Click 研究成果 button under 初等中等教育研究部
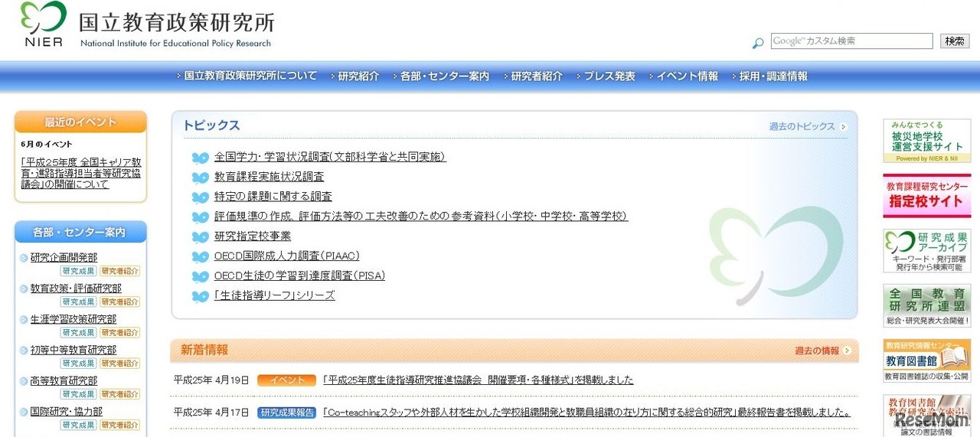 click(79, 363)
